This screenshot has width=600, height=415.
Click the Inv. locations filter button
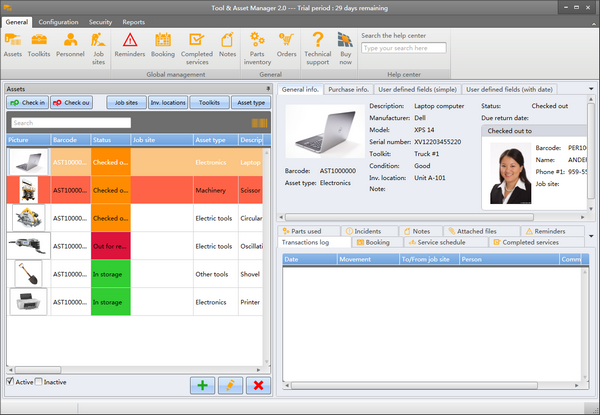click(168, 102)
